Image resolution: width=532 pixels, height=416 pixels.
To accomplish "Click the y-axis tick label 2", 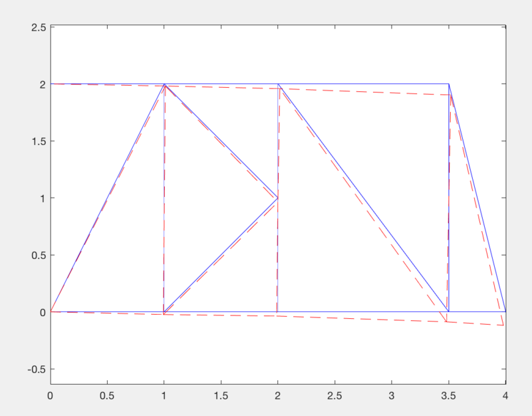I will [43, 85].
